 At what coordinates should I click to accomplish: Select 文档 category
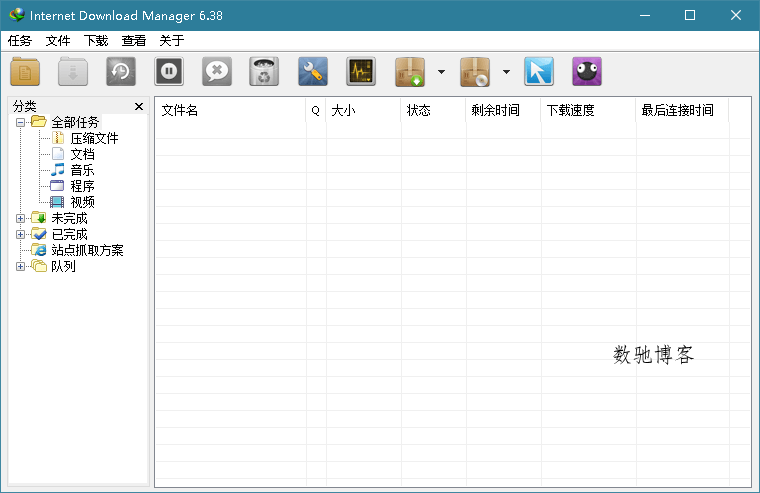click(x=82, y=154)
